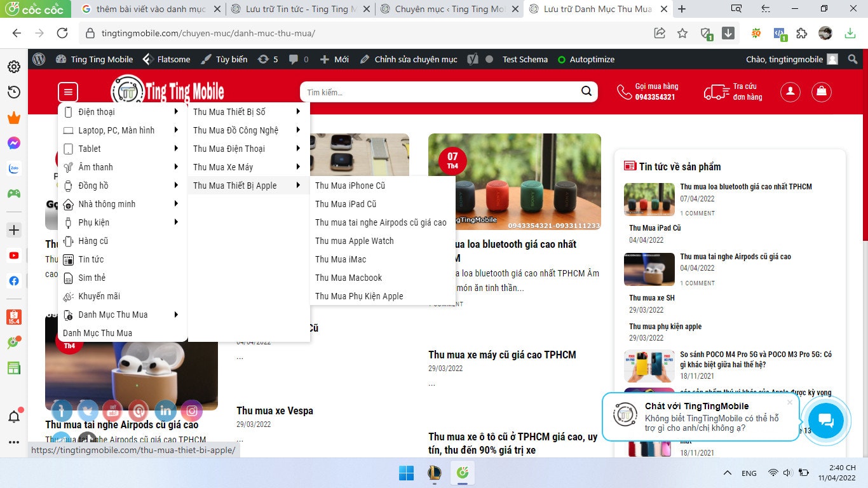Viewport: 868px width, 488px height.
Task: Click Tra cứu đơn hàng order lookup
Action: [733, 92]
